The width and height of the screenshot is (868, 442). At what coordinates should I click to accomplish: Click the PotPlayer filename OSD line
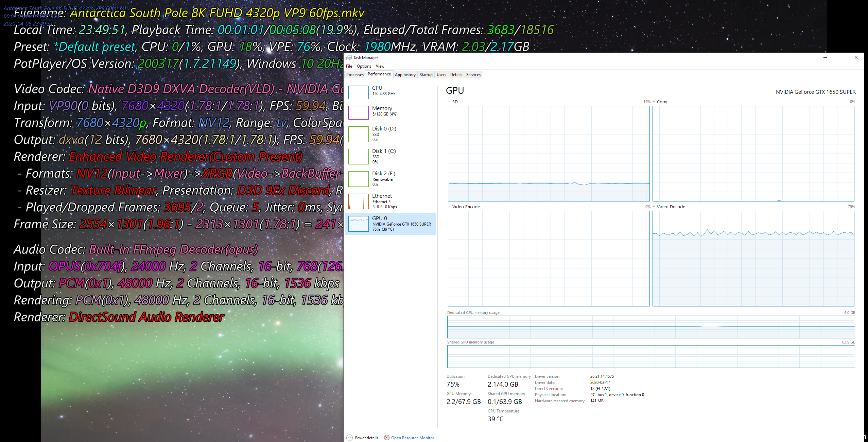point(189,13)
